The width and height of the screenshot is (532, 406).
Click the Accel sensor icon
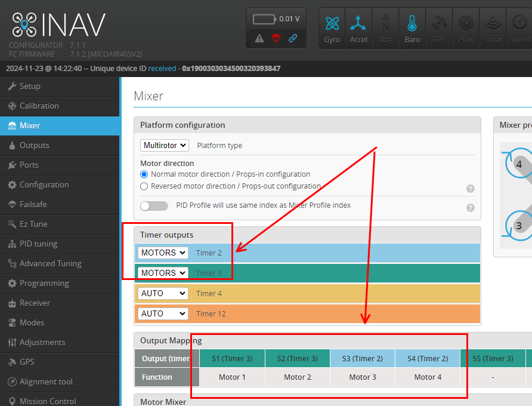[x=358, y=29]
